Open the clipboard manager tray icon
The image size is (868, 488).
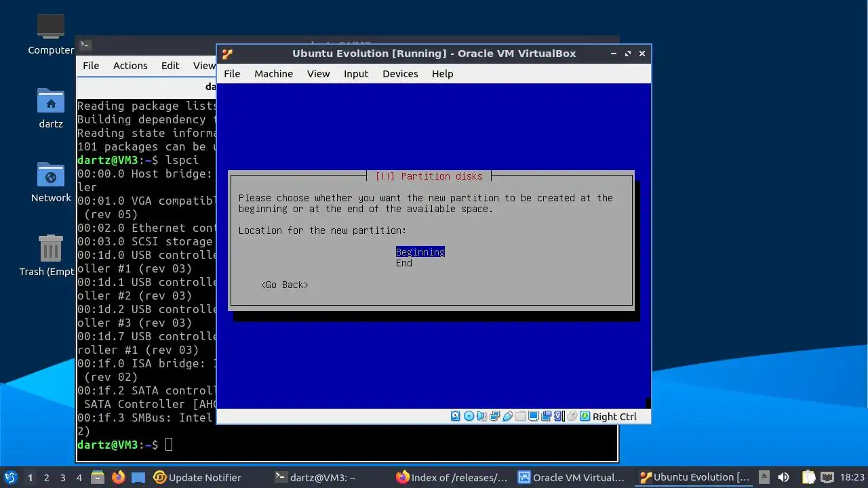pyautogui.click(x=808, y=477)
